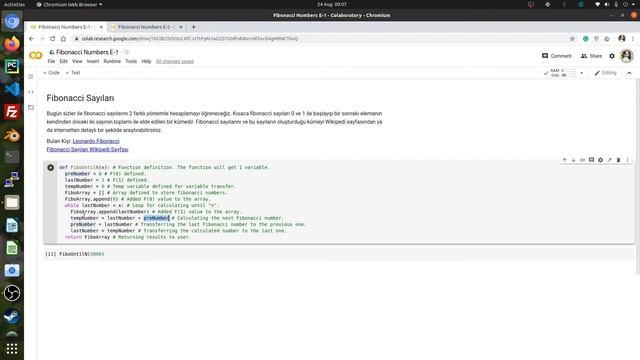
Task: Bookmark this page with star icon
Action: click(x=572, y=38)
